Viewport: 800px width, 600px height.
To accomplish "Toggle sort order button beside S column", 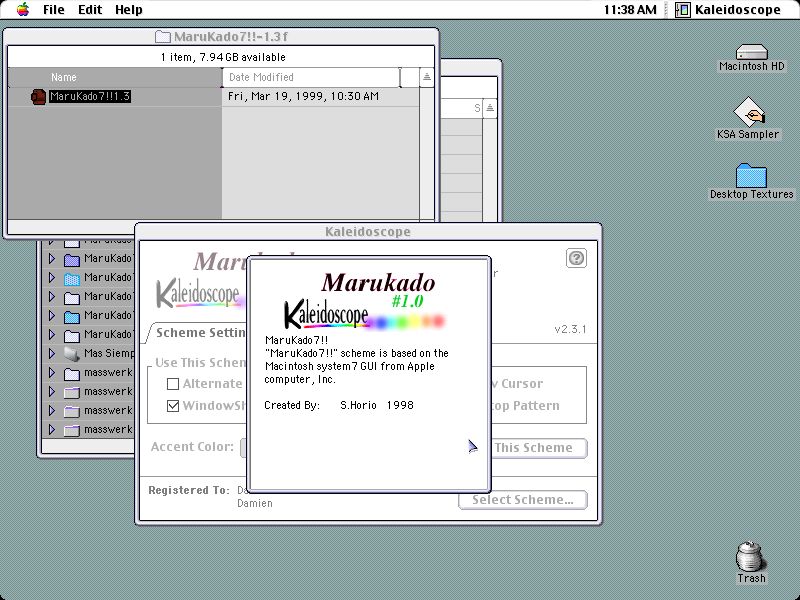I will click(490, 108).
